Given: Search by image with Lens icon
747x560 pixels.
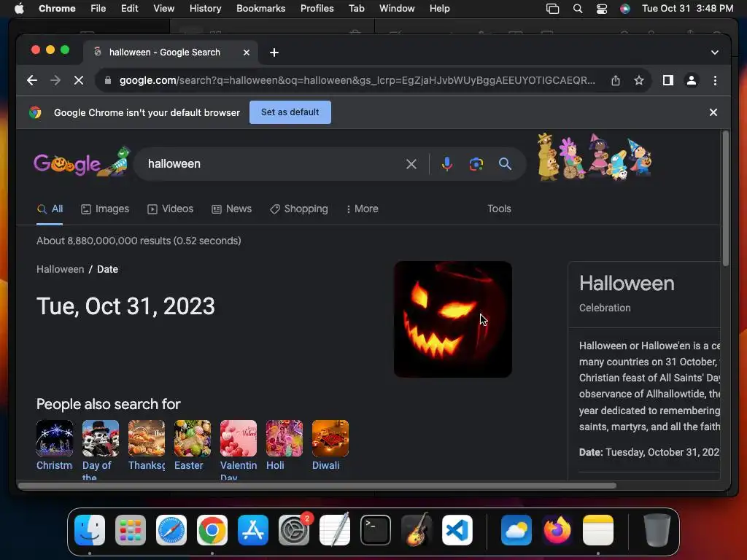Looking at the screenshot, I should (x=476, y=164).
